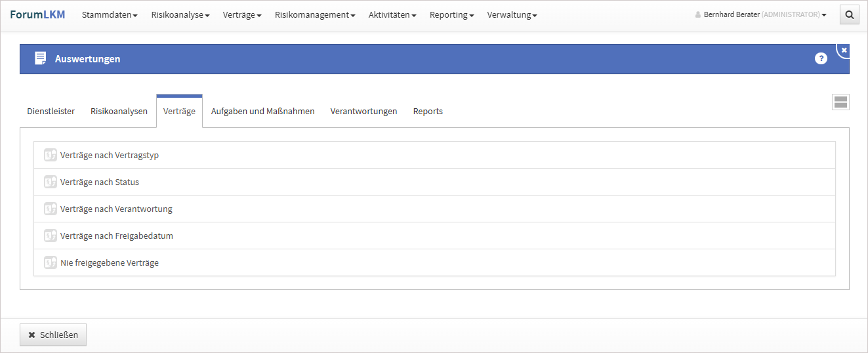This screenshot has height=353, width=868.
Task: Open report Verträge nach Vertragstyp
Action: pyautogui.click(x=434, y=155)
